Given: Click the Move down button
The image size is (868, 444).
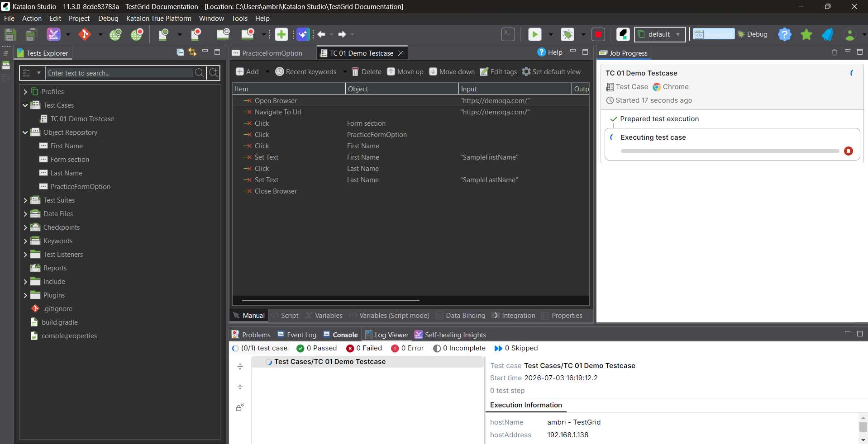Looking at the screenshot, I should (x=452, y=72).
